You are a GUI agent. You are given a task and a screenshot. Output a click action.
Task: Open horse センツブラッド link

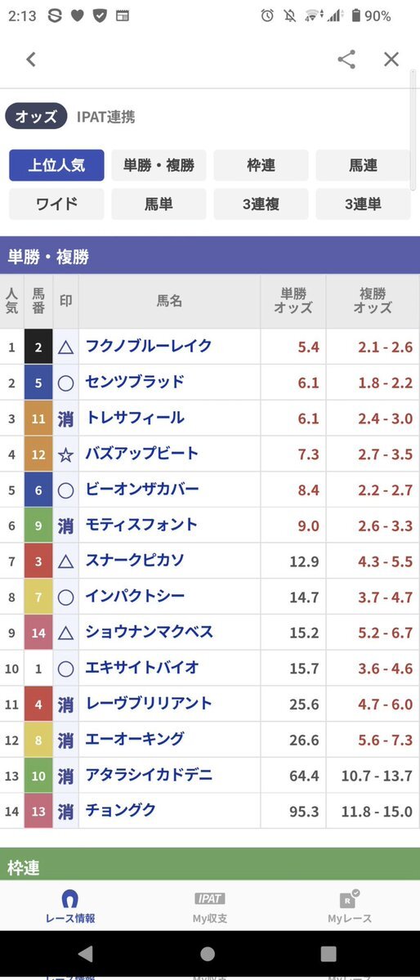tap(134, 382)
